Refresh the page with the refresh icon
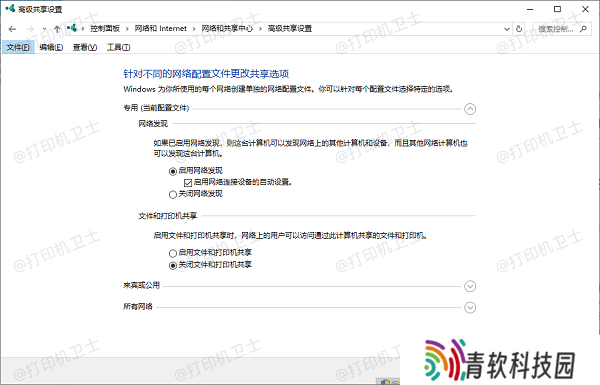The height and width of the screenshot is (385, 600). click(x=519, y=29)
